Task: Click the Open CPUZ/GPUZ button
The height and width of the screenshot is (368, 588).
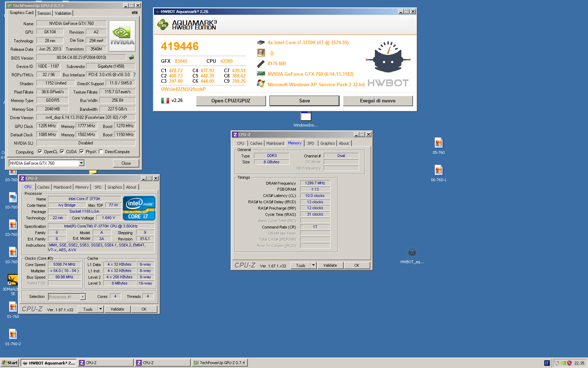Action: (231, 101)
